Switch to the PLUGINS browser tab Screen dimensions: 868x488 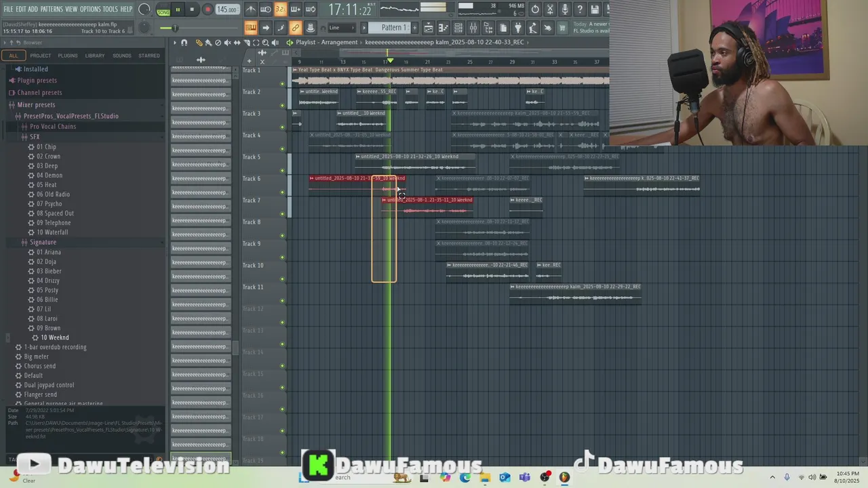pos(68,56)
